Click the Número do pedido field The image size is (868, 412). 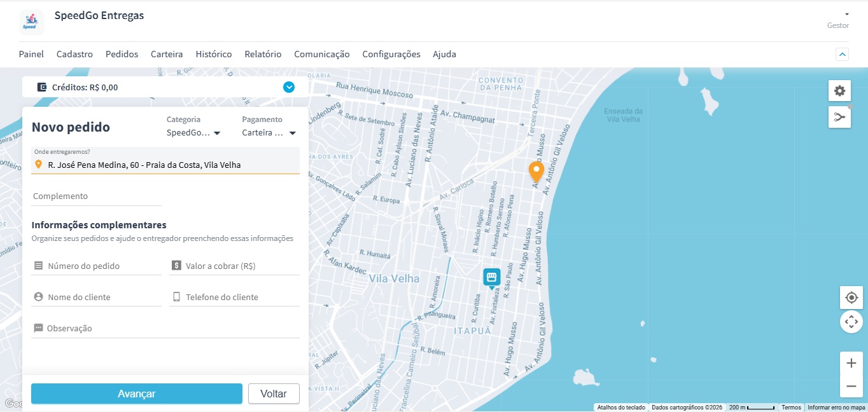pyautogui.click(x=103, y=266)
